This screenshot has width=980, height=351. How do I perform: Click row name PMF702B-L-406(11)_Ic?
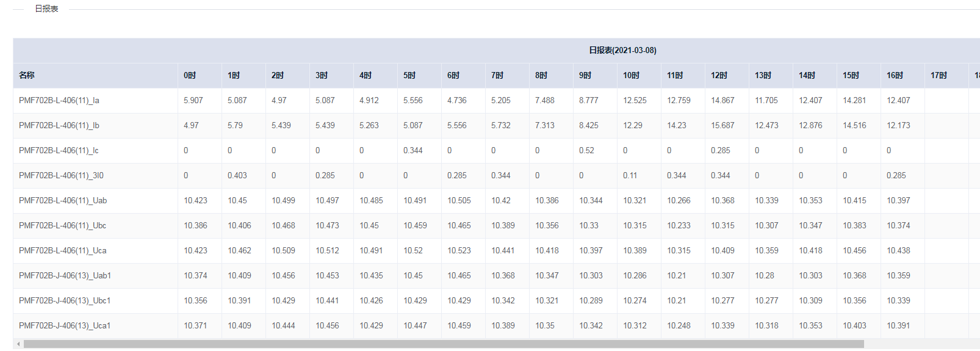pos(59,151)
